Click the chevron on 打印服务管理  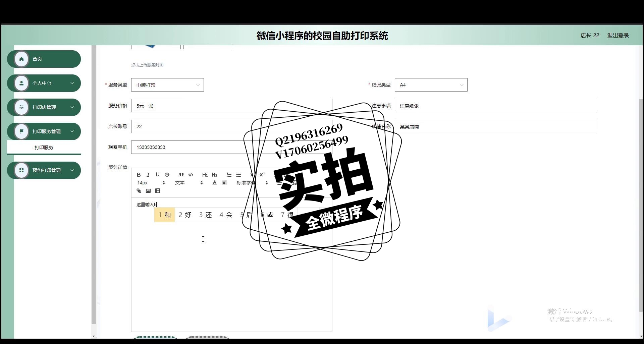point(72,131)
